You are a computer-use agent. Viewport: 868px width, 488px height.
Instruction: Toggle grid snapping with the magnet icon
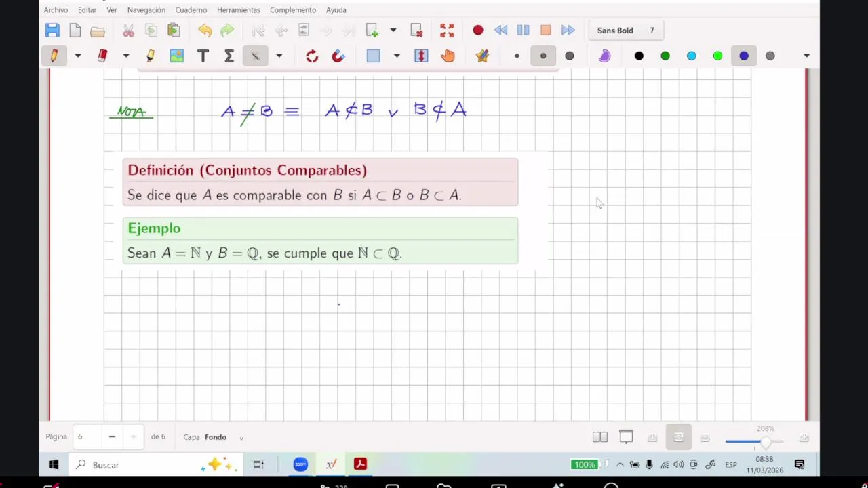pos(338,56)
